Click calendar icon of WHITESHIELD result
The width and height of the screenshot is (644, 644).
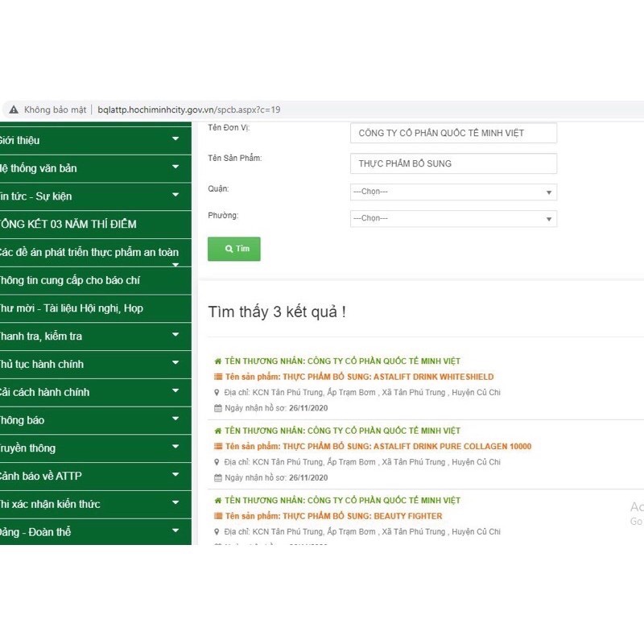coord(218,408)
